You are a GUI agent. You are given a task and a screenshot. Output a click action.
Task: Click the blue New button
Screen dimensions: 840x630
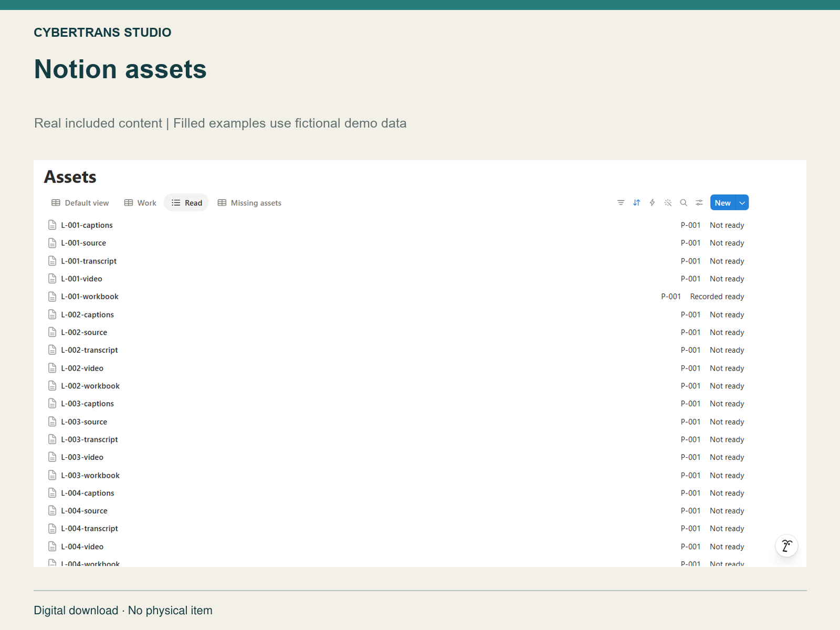723,203
